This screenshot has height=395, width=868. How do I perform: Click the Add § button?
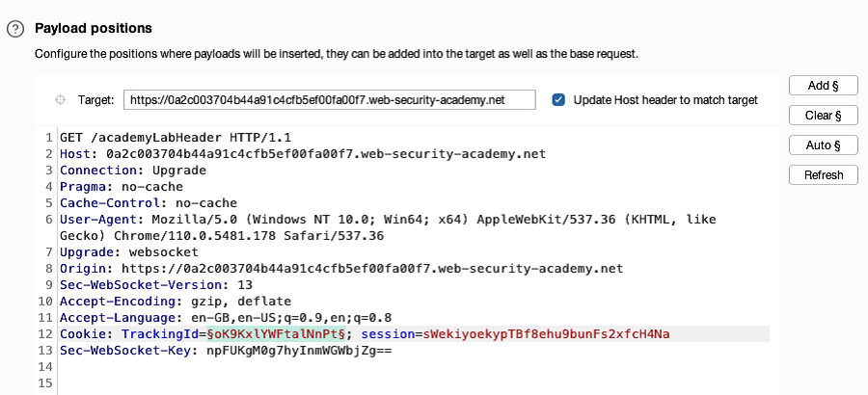824,86
